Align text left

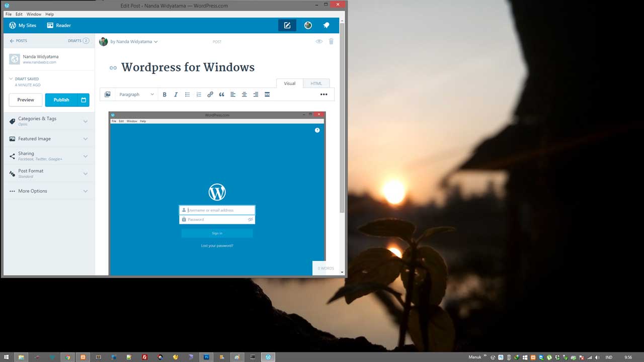(233, 95)
